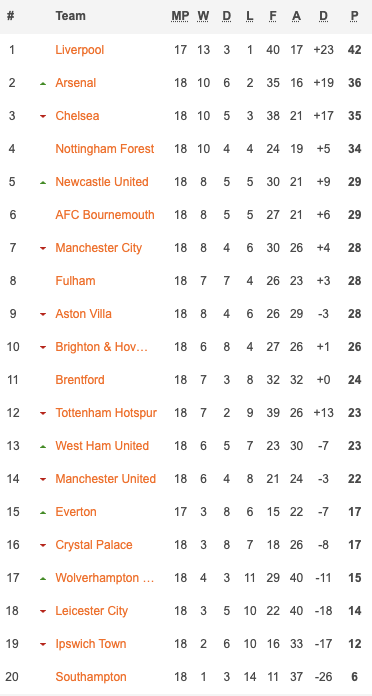Click the red down arrow beside Chelsea
The height and width of the screenshot is (696, 372).
[x=43, y=116]
